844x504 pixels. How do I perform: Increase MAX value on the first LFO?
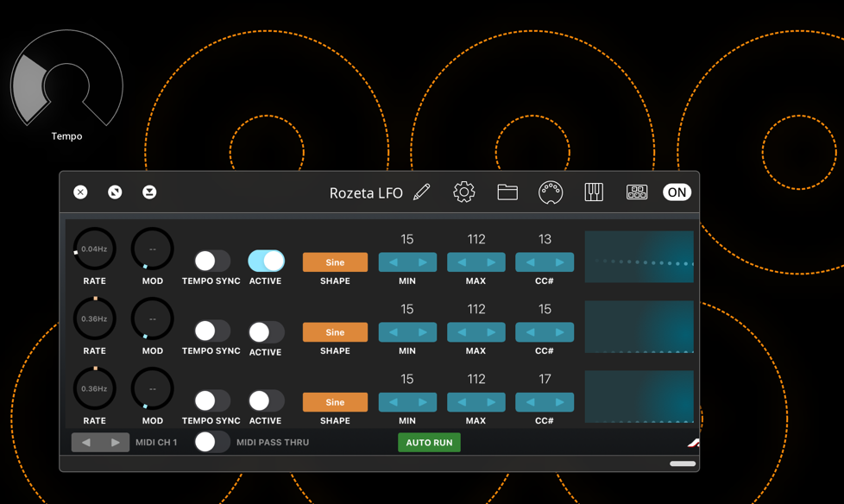pos(491,262)
